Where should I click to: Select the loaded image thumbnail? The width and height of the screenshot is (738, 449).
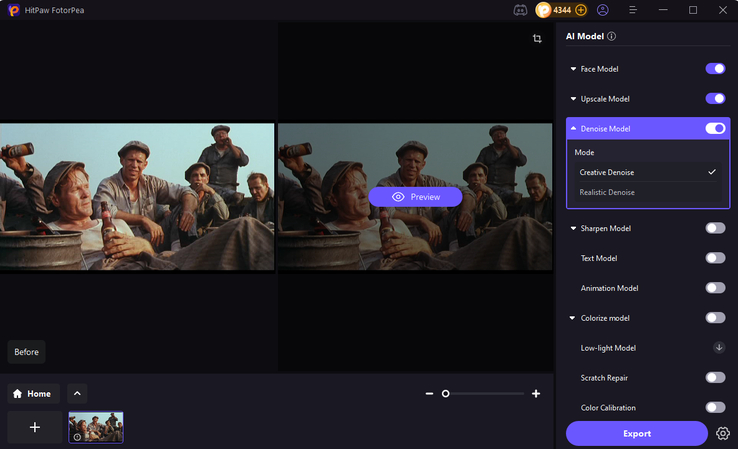click(96, 427)
